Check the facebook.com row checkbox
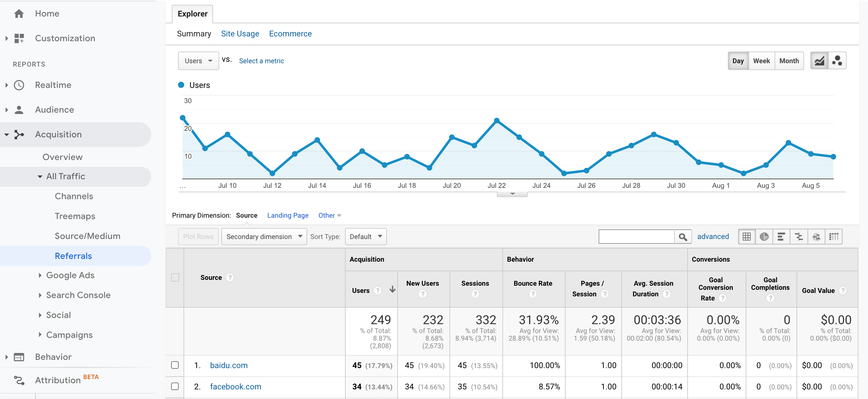This screenshot has height=399, width=868. coord(175,386)
